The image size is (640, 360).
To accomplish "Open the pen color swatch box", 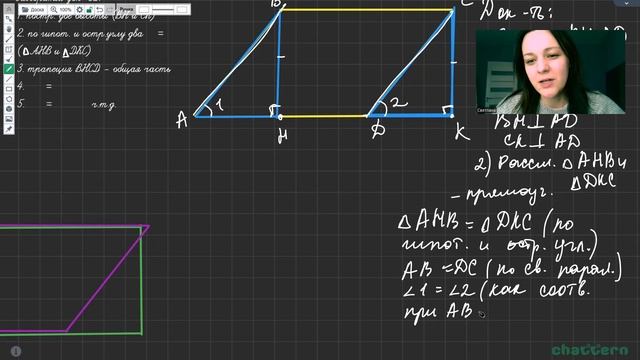I will (x=144, y=9).
